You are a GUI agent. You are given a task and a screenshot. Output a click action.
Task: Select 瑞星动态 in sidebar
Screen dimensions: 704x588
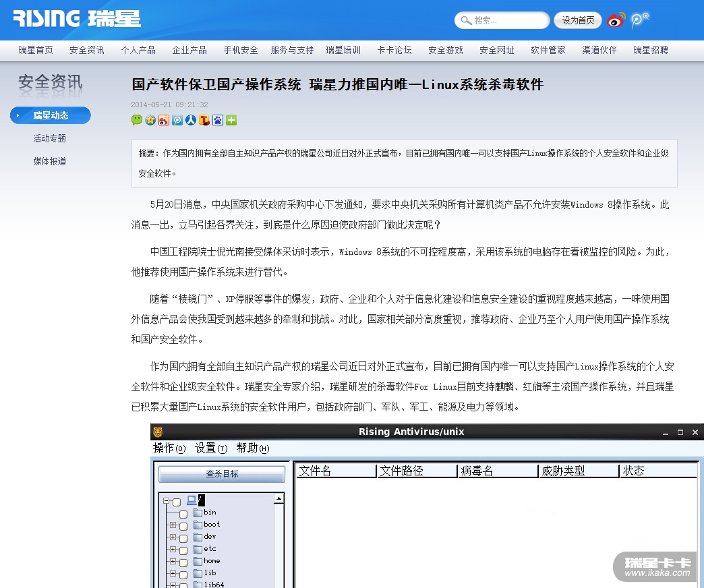click(51, 115)
